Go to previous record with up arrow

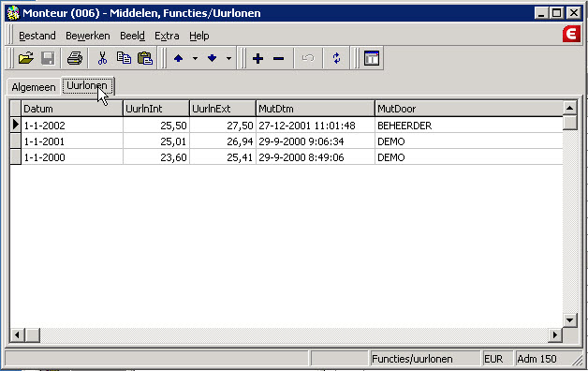point(179,58)
